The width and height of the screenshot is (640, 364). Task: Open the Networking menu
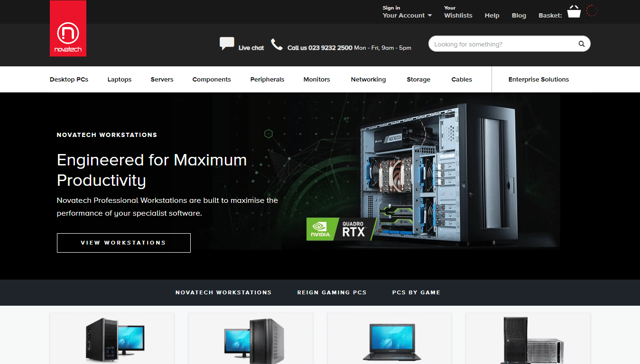(x=369, y=80)
